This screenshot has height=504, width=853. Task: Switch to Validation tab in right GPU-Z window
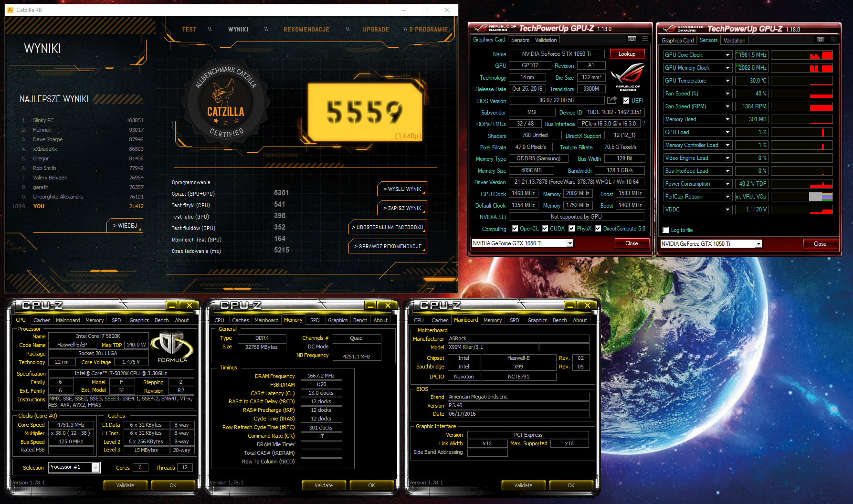click(x=734, y=41)
